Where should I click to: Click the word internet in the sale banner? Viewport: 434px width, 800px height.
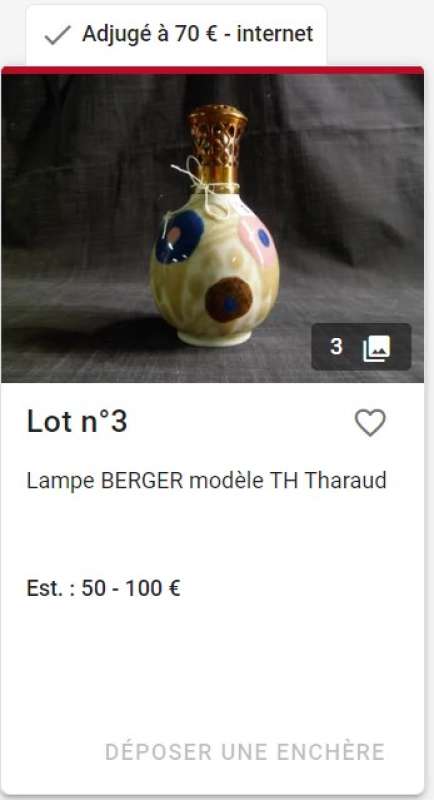tap(275, 34)
